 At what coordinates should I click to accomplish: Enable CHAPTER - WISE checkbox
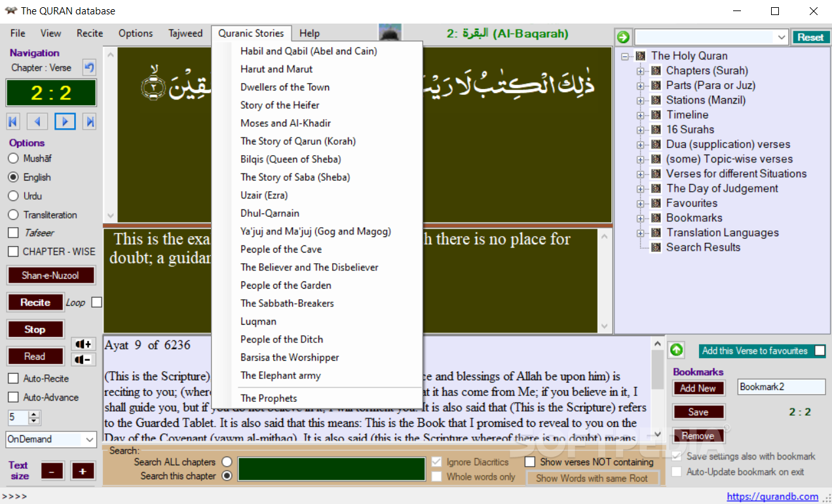13,251
